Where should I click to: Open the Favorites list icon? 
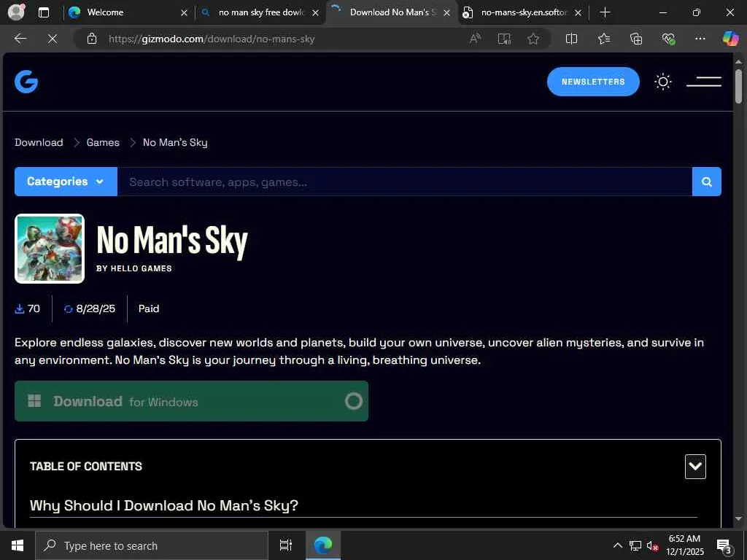point(603,39)
